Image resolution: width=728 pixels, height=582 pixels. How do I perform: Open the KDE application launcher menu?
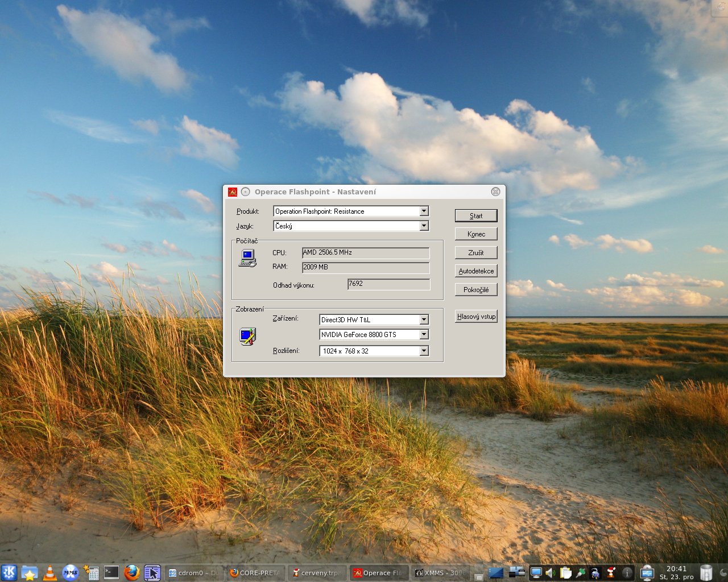(x=9, y=572)
